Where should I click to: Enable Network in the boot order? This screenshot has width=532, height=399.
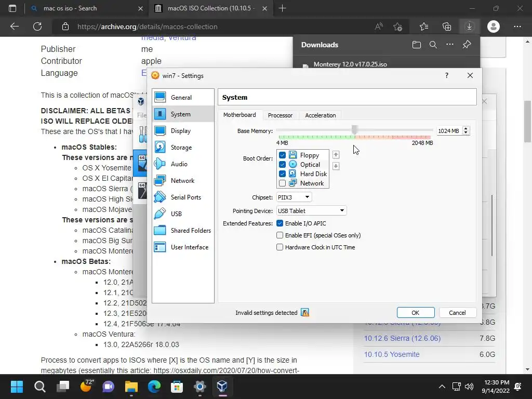[x=282, y=183]
